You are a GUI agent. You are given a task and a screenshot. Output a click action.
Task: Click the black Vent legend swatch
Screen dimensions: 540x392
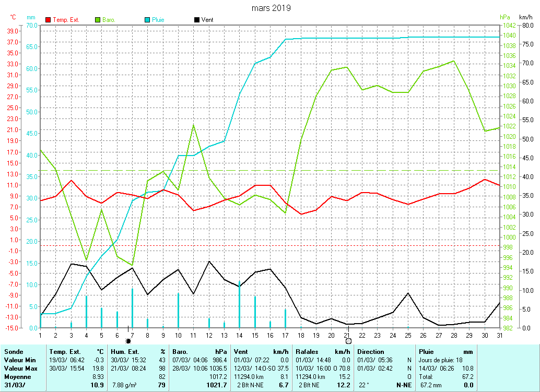pyautogui.click(x=197, y=20)
